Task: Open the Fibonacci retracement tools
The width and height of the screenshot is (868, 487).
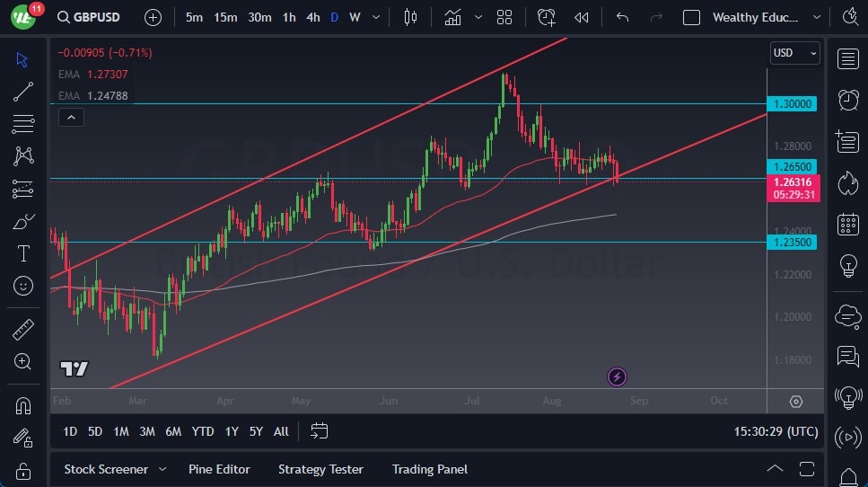Action: pos(22,124)
